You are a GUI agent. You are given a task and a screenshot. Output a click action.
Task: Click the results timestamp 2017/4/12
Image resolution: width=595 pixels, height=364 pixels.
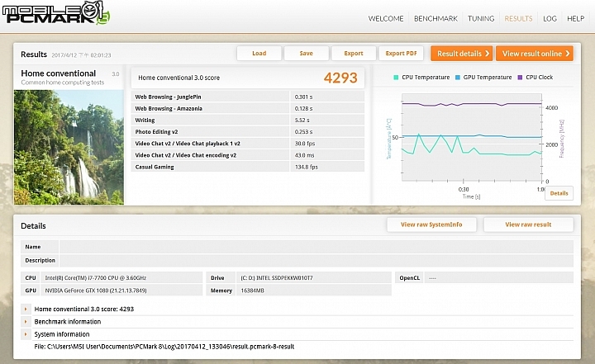pyautogui.click(x=81, y=55)
